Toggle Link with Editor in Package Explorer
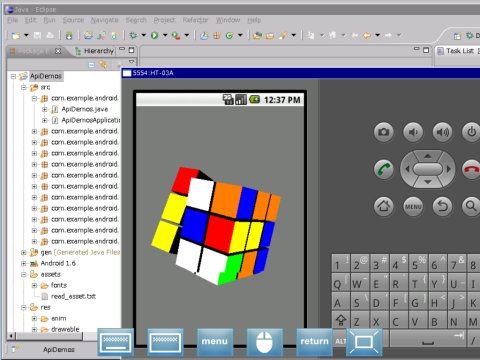480x360 pixels. 103,65
